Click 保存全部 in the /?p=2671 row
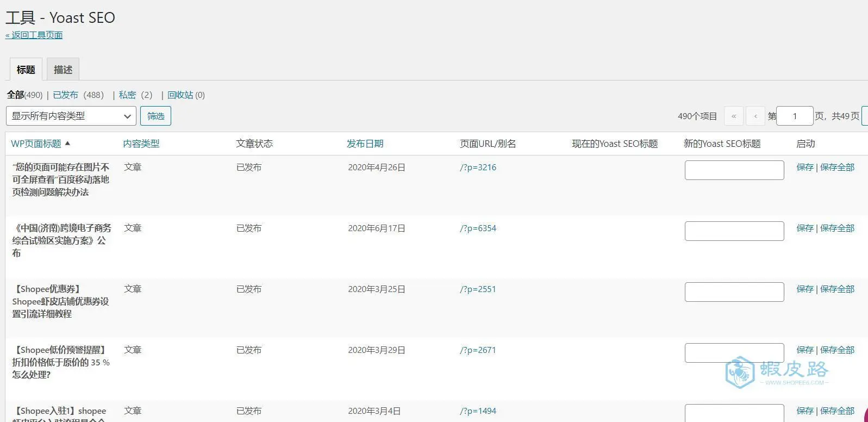This screenshot has width=868, height=422. click(837, 350)
